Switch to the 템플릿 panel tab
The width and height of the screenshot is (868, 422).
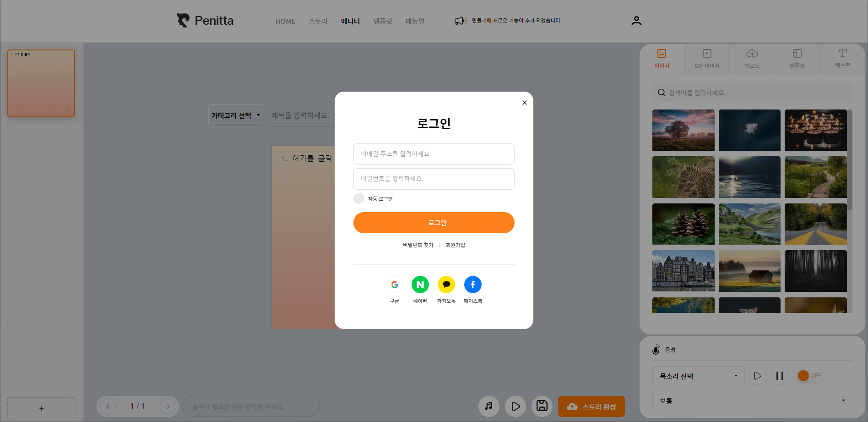click(797, 59)
